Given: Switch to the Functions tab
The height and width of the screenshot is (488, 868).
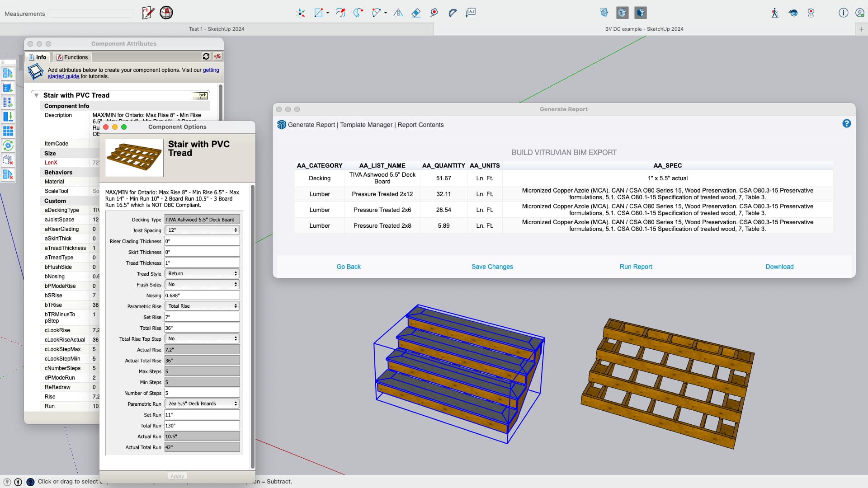Looking at the screenshot, I should [72, 57].
